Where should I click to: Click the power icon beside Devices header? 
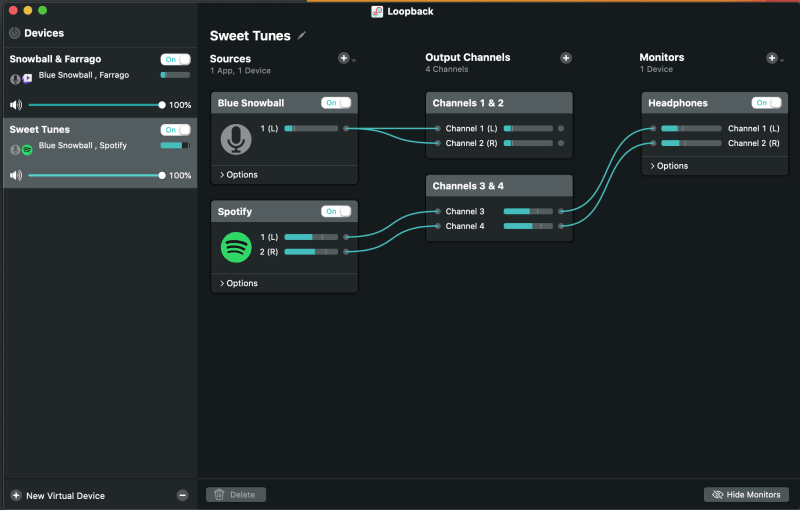coord(14,33)
